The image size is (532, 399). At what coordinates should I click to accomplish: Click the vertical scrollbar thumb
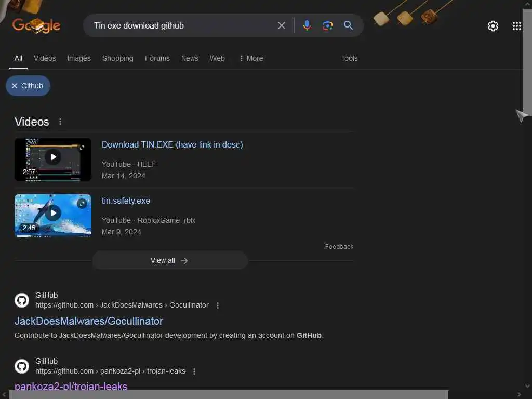coord(528,62)
